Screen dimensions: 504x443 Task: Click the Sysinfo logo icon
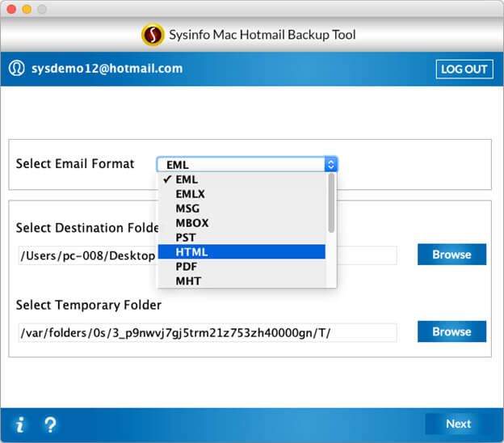pos(153,35)
